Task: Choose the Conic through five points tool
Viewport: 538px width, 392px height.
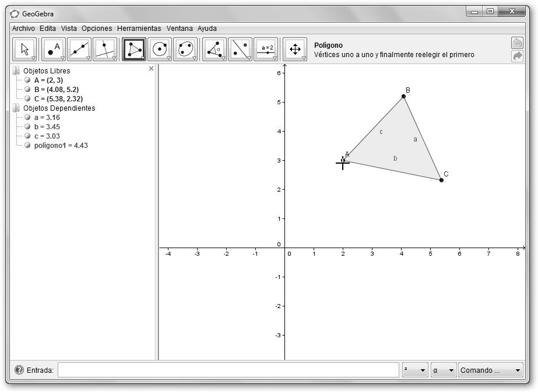Action: 185,50
